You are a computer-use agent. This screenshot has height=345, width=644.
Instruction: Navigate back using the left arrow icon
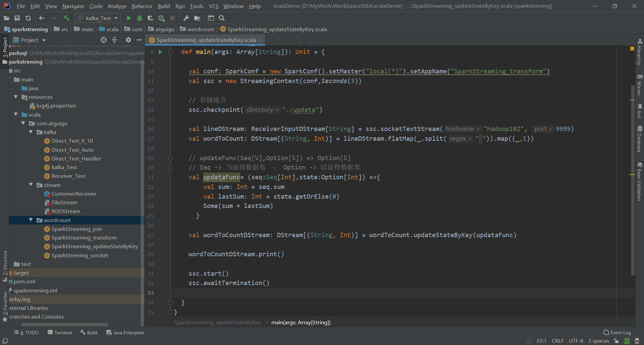(42, 18)
